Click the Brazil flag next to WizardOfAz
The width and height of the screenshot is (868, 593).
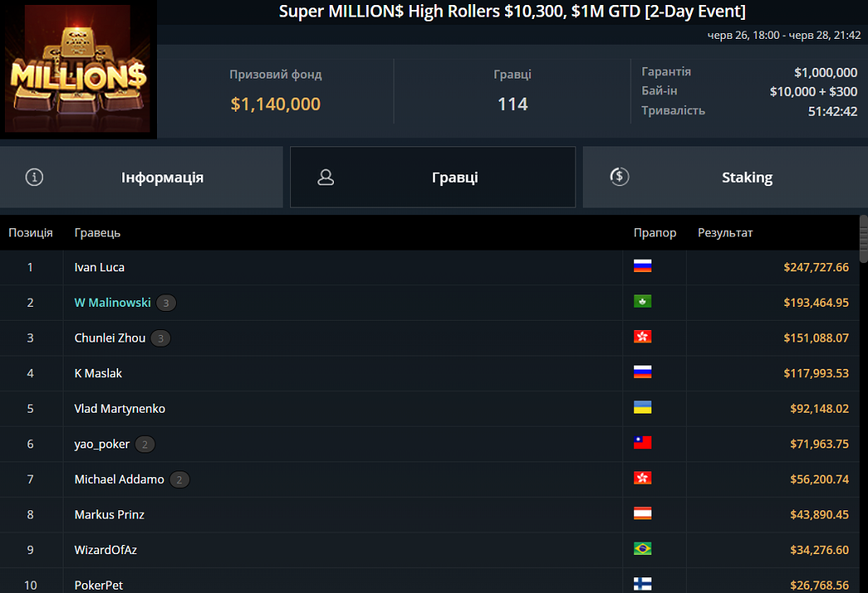(x=643, y=548)
